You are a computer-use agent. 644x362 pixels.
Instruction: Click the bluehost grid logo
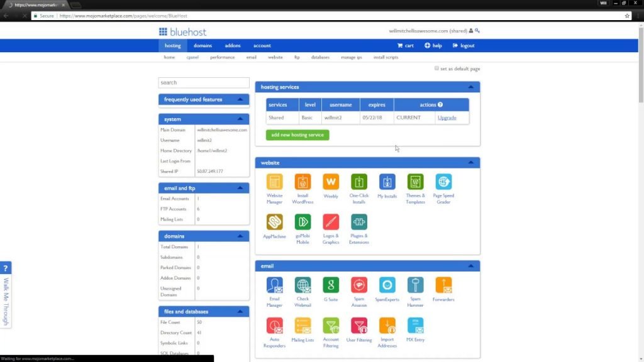click(163, 31)
